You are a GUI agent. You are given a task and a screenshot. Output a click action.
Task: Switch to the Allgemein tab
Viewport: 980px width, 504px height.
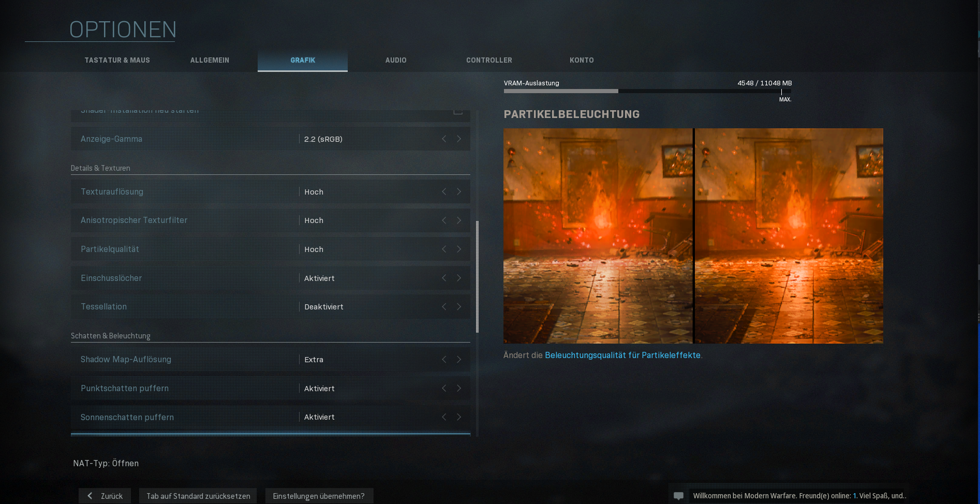210,60
